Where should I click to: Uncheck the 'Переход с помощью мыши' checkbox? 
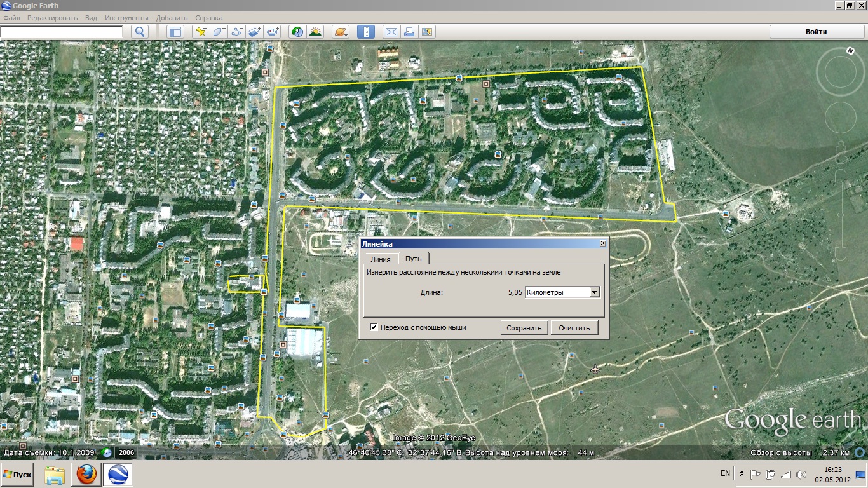(x=374, y=327)
